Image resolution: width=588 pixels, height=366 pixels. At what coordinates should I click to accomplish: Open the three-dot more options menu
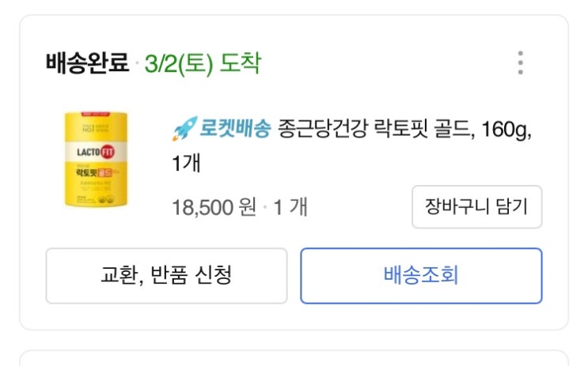point(520,62)
